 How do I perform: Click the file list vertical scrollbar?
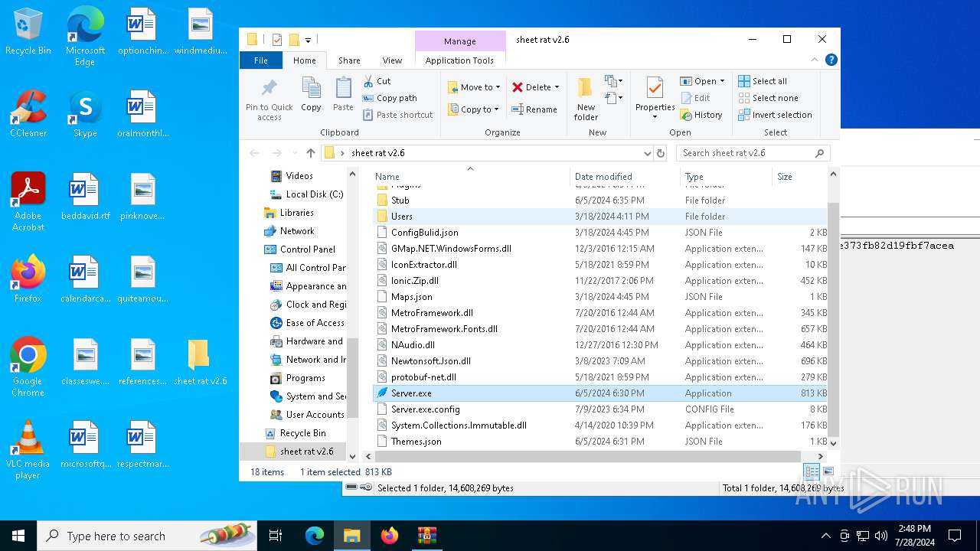pyautogui.click(x=833, y=321)
